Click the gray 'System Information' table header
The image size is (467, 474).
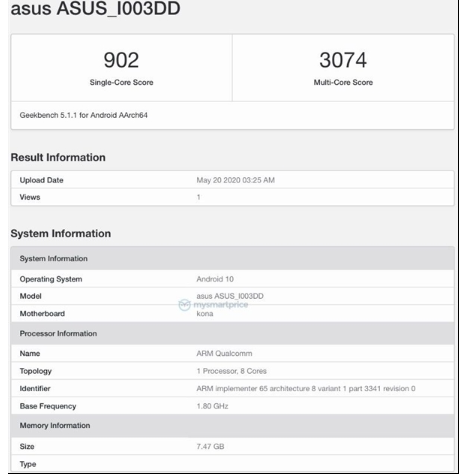tap(232, 258)
